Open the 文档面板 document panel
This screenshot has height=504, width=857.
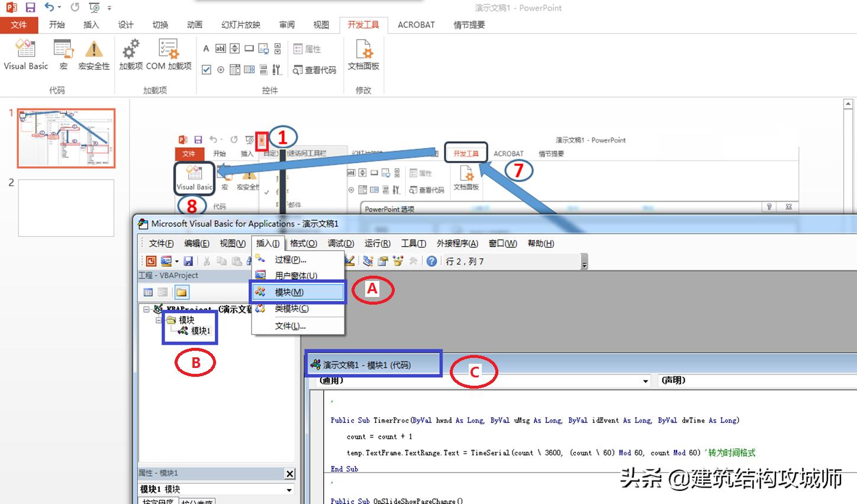(x=363, y=55)
